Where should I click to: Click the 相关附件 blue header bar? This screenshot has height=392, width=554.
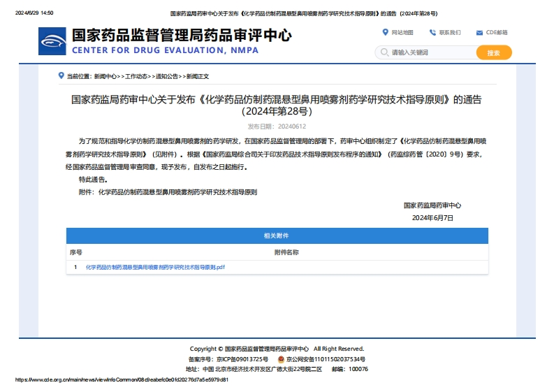pos(277,235)
